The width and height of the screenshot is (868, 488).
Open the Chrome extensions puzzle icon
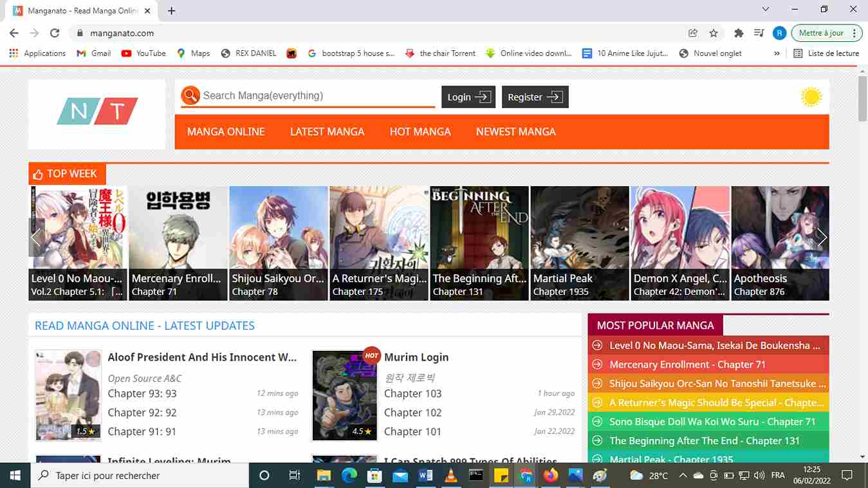[739, 33]
